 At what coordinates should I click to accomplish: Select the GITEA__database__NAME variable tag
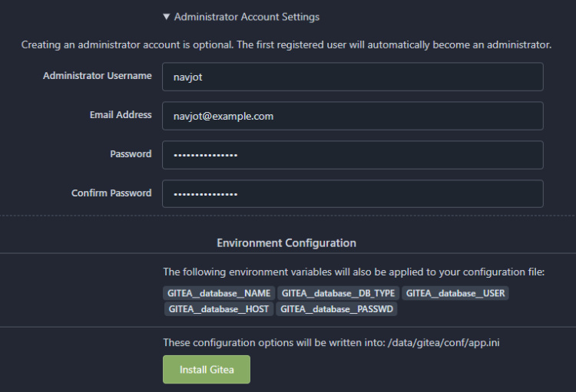click(219, 293)
